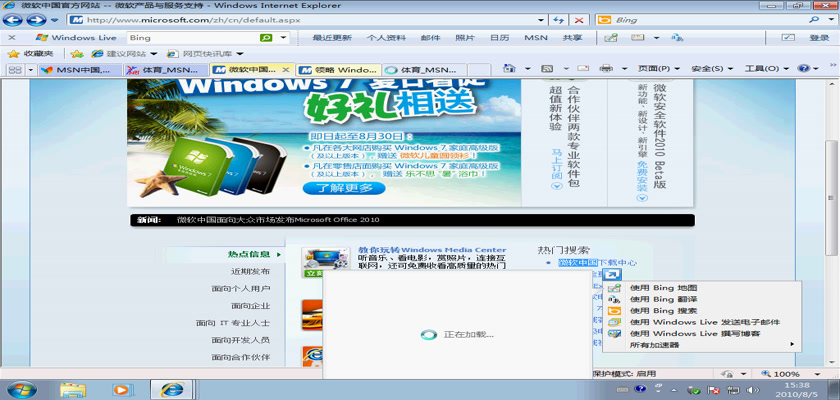The image size is (840, 400).
Task: Stop loading with the red X icon
Action: 579,20
